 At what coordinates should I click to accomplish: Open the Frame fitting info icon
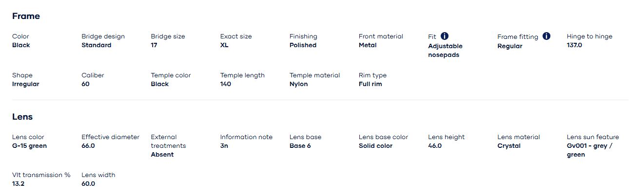pos(546,36)
